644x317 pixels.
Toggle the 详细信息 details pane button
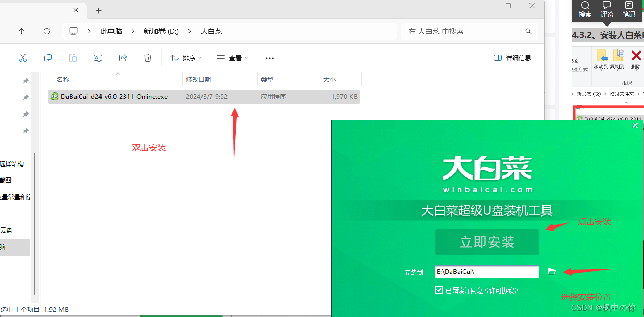tap(512, 58)
